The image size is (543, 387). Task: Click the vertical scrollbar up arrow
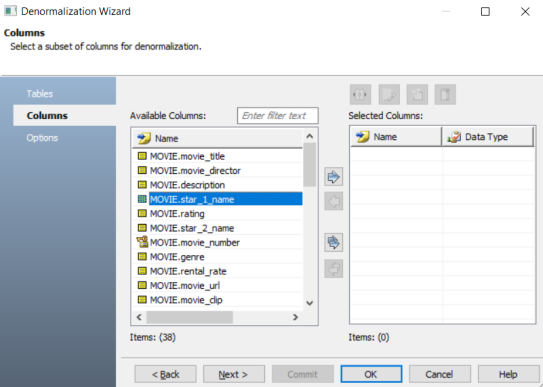(x=310, y=136)
